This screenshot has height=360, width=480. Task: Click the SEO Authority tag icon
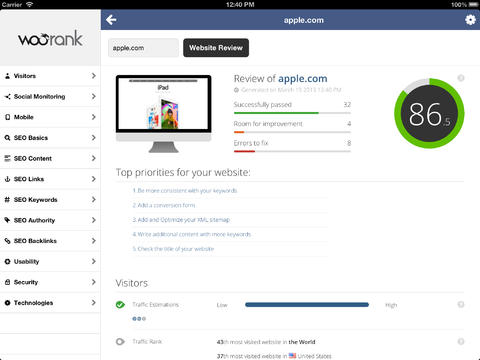[x=7, y=220]
